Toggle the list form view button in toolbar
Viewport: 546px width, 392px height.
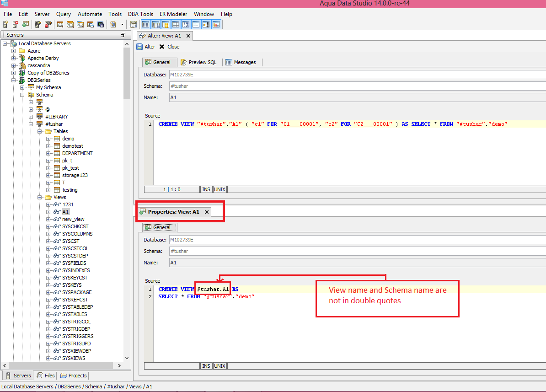pos(196,24)
